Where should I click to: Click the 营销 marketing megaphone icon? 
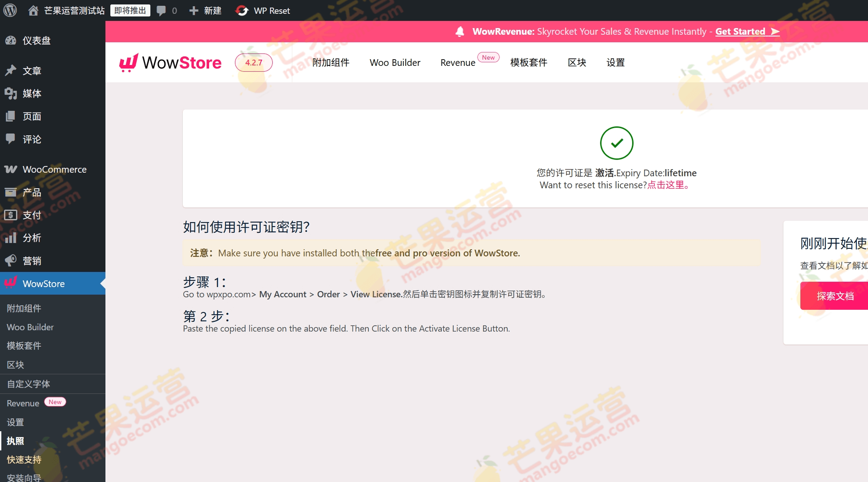[11, 261]
